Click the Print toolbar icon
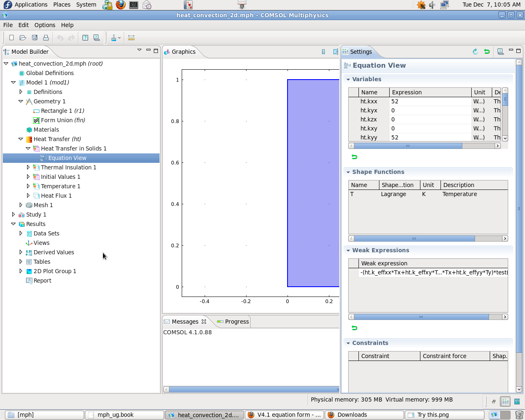This screenshot has width=525, height=420. (x=46, y=38)
